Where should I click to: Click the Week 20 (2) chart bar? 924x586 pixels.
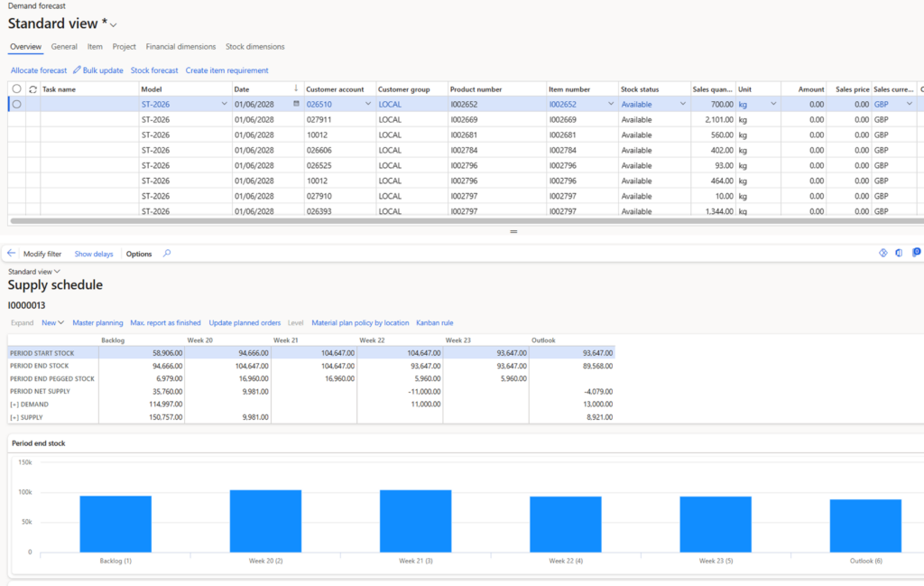click(266, 521)
